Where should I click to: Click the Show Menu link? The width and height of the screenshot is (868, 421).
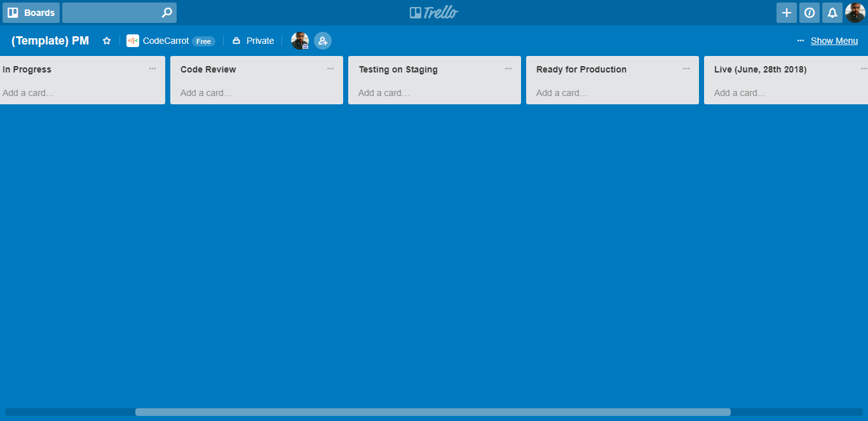[x=834, y=40]
